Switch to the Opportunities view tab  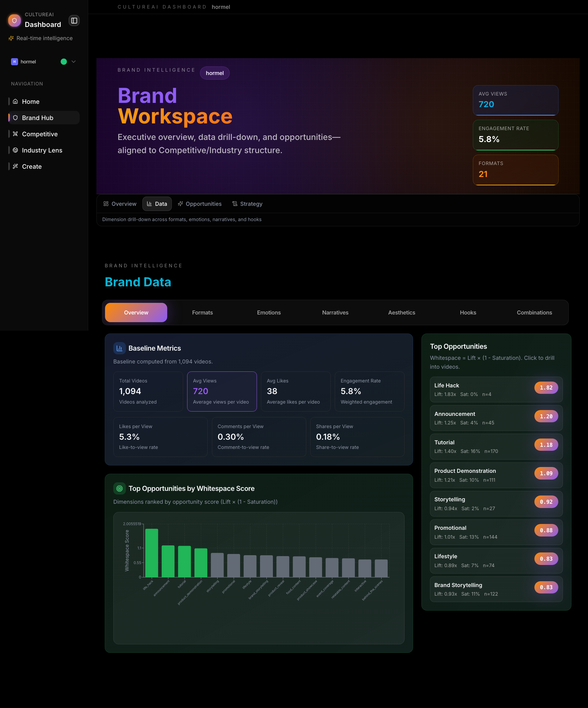coord(200,204)
